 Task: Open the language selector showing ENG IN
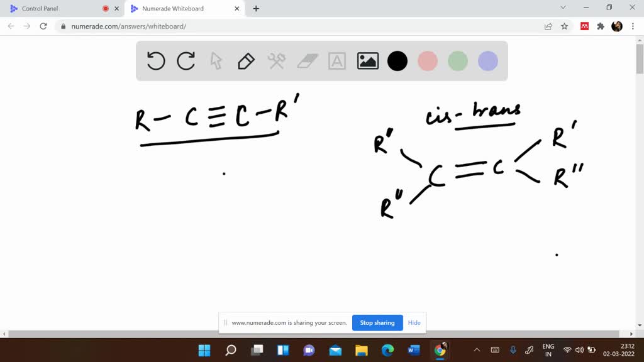tap(548, 350)
